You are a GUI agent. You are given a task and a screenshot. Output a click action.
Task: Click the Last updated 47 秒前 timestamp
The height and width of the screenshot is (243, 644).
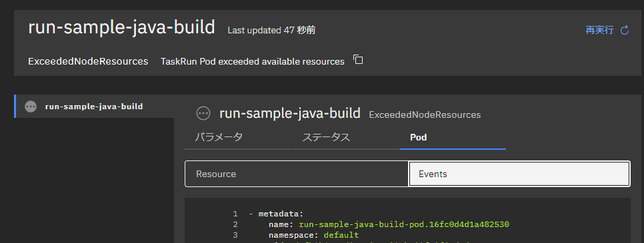pyautogui.click(x=271, y=31)
